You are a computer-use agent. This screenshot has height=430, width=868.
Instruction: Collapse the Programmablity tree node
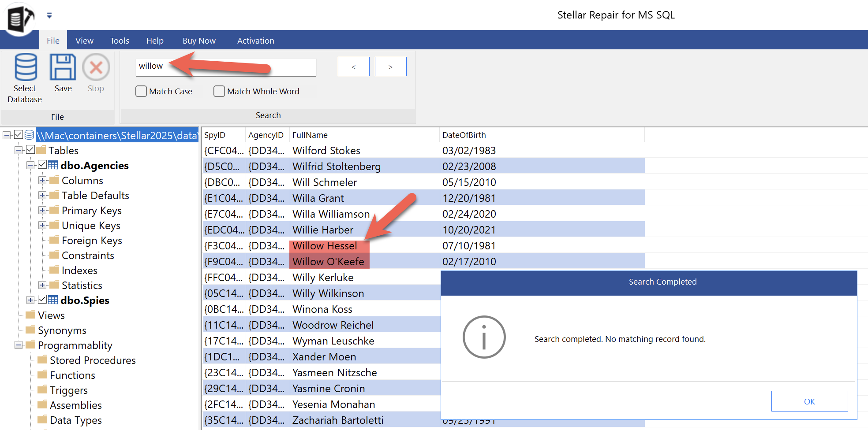19,345
